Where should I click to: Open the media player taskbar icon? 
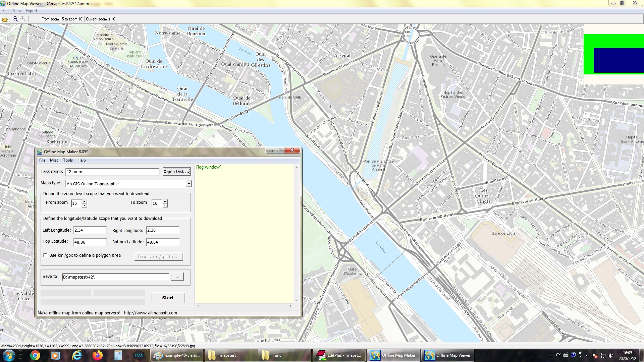pyautogui.click(x=56, y=355)
